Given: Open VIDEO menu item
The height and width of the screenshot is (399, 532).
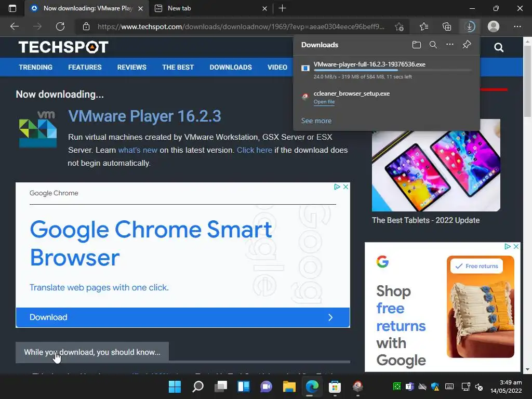Looking at the screenshot, I should [x=277, y=67].
